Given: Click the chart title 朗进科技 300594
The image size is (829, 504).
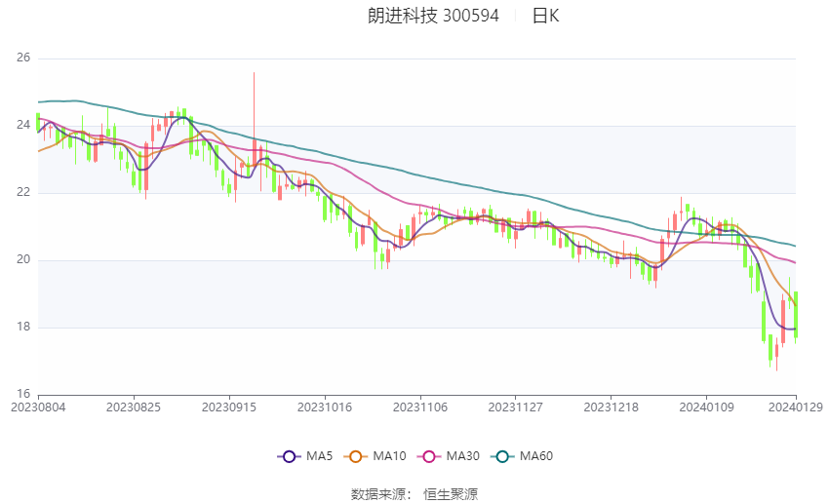Looking at the screenshot, I should click(x=433, y=16).
